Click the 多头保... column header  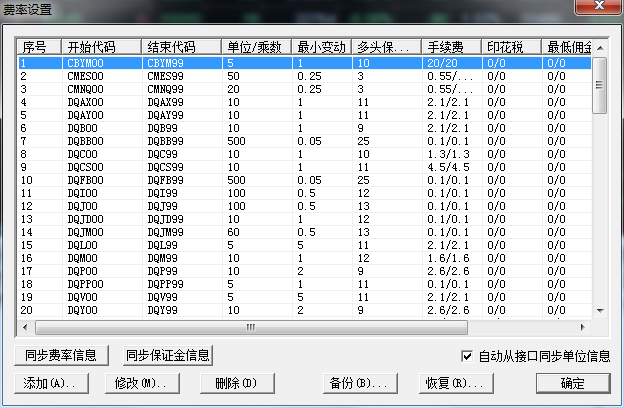click(386, 47)
